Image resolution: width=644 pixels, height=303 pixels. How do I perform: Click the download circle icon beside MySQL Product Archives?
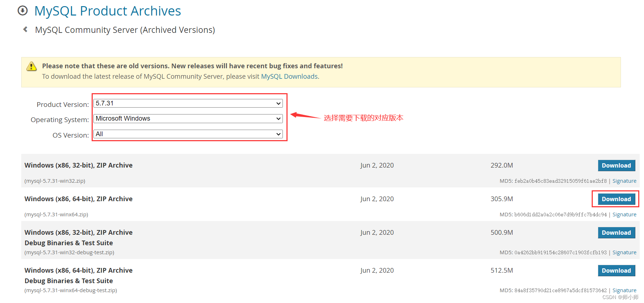coord(22,11)
